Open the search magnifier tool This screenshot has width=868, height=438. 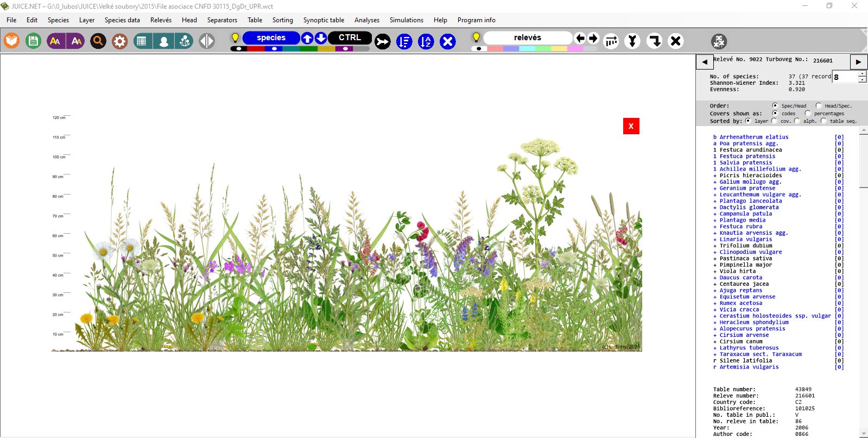98,41
